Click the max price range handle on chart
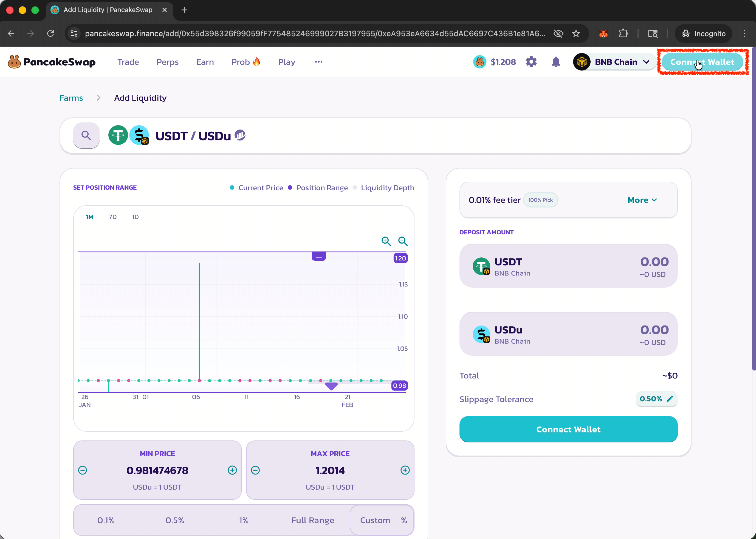This screenshot has height=539, width=756. click(x=318, y=256)
